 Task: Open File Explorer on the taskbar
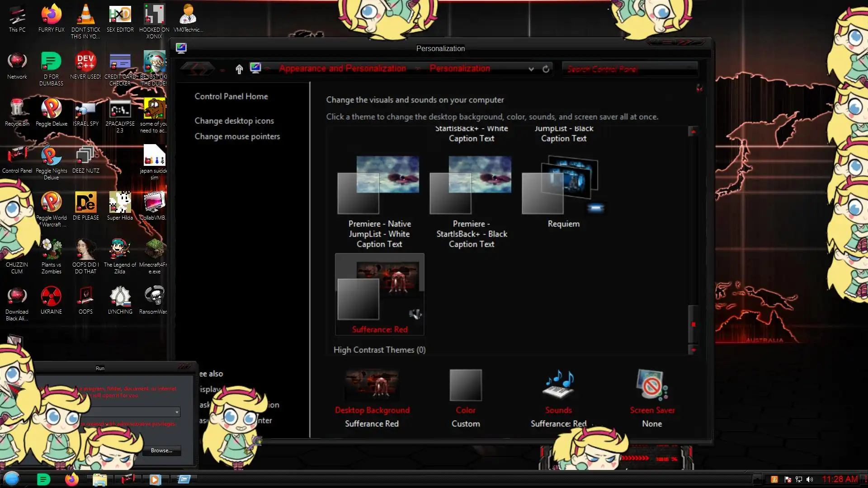(99, 479)
